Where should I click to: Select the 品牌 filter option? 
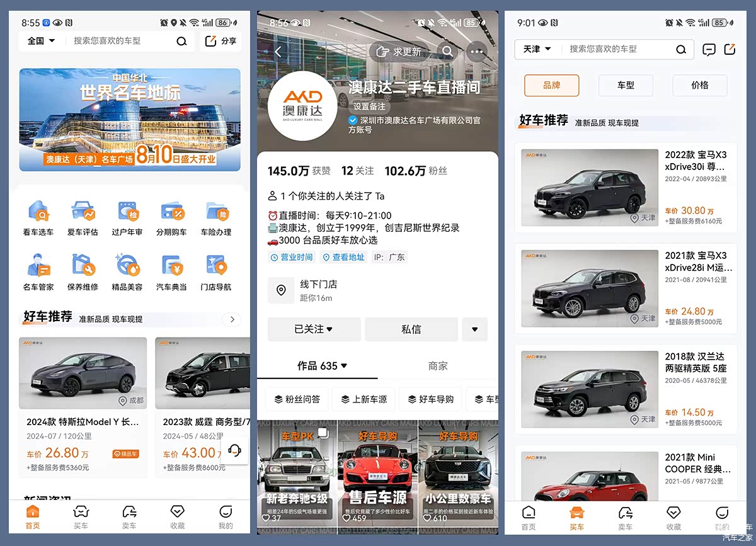(551, 86)
